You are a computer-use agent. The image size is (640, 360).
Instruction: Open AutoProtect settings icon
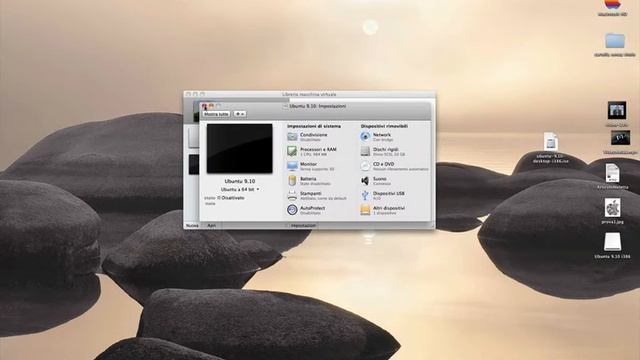coord(292,210)
